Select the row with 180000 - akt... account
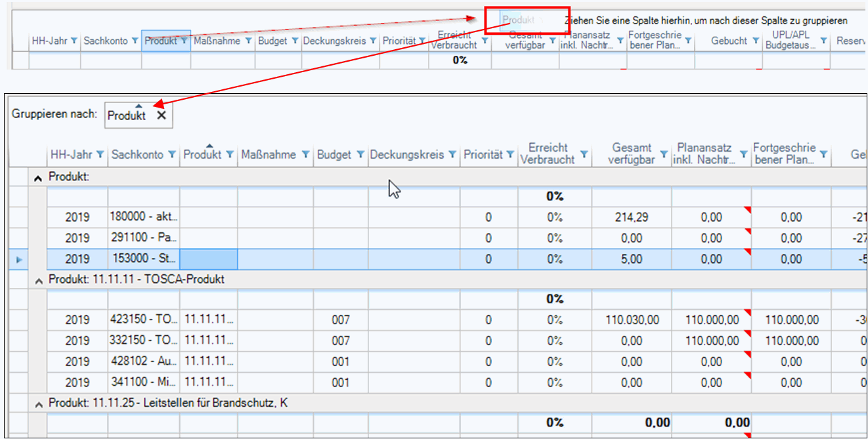This screenshot has width=868, height=439. (x=144, y=217)
